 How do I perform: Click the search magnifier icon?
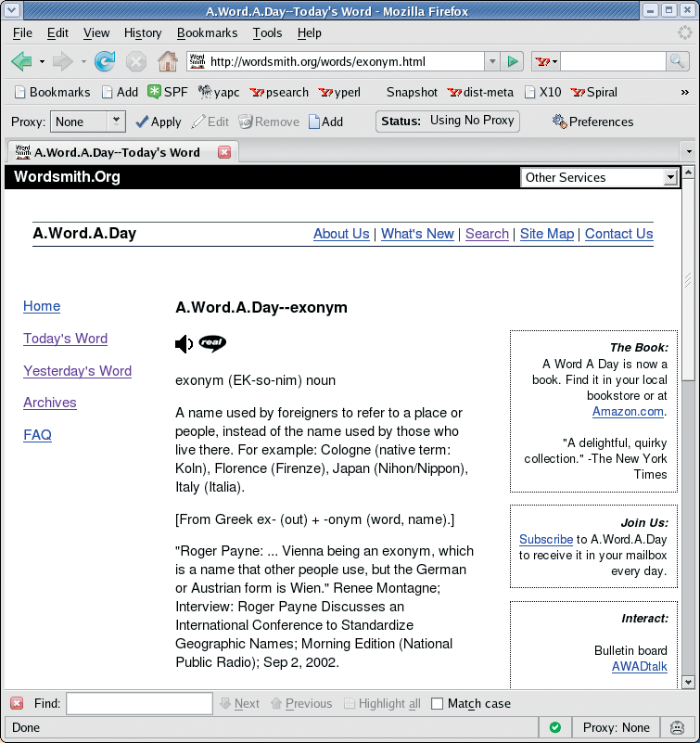coord(677,61)
